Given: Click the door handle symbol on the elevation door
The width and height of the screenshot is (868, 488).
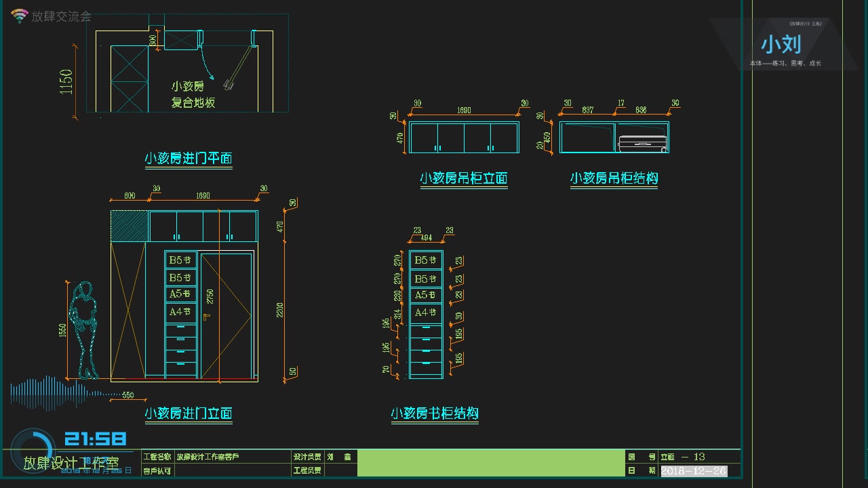Looking at the screenshot, I should (x=205, y=316).
